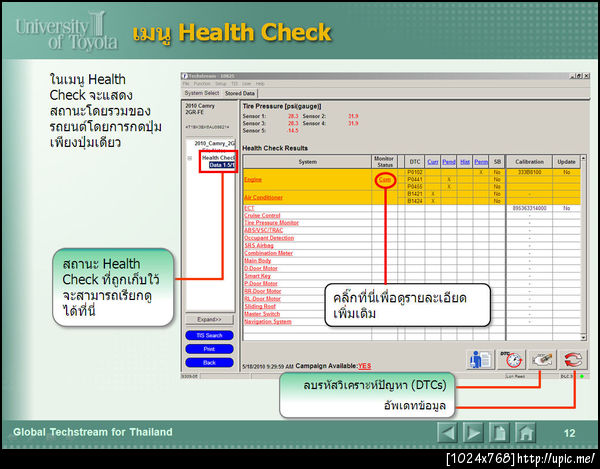Screen dimensions: 600x469
Task: Click the B1421 DTC cell
Action: pos(415,194)
